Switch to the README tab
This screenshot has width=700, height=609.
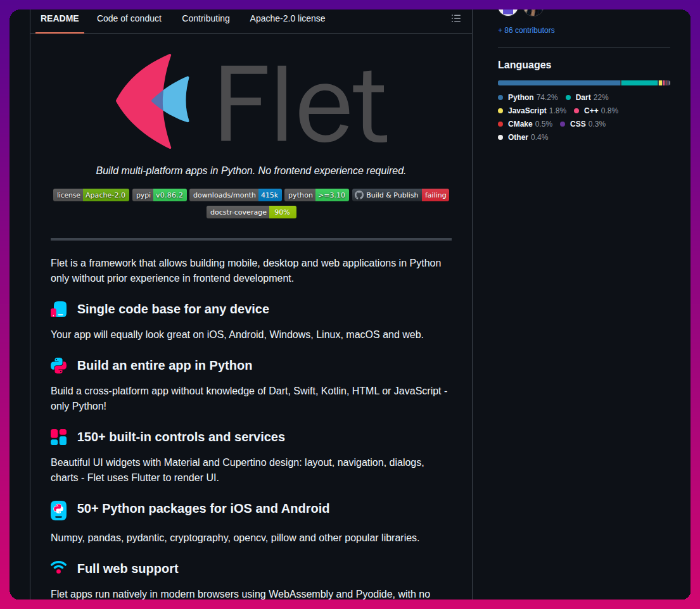point(60,18)
